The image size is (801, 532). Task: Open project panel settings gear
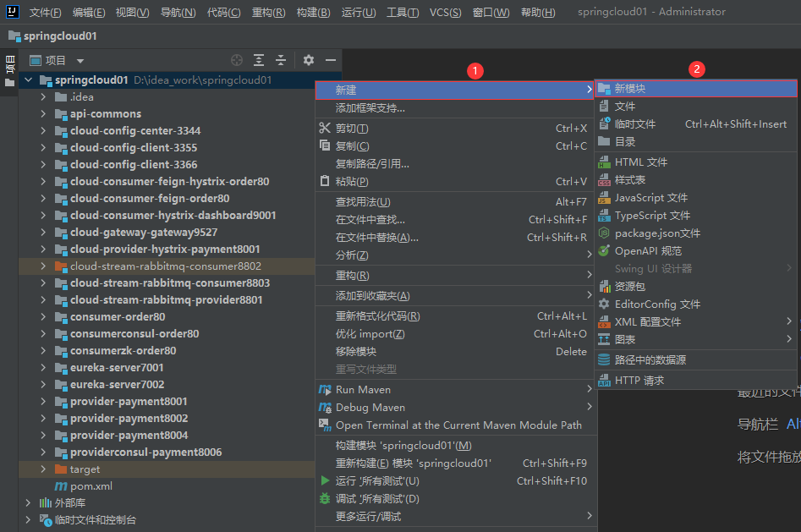pyautogui.click(x=309, y=60)
